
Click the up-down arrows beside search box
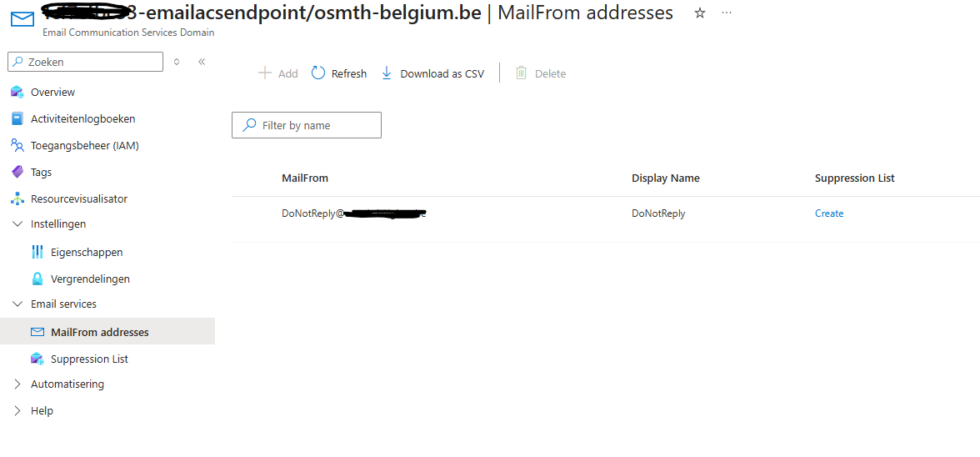click(x=177, y=62)
